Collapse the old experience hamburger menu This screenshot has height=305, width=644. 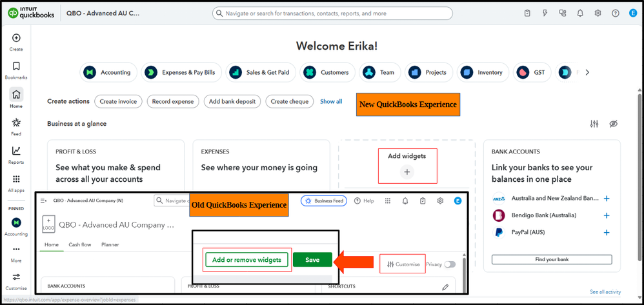point(43,201)
